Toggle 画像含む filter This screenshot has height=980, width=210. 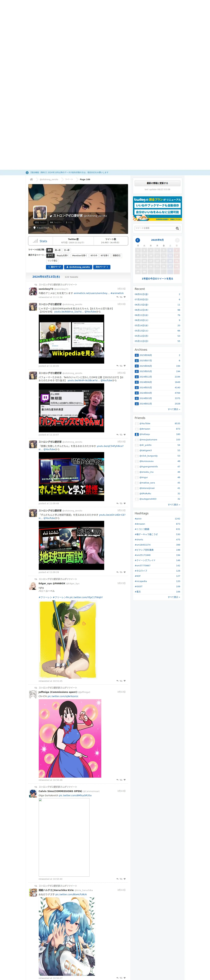click(x=117, y=256)
